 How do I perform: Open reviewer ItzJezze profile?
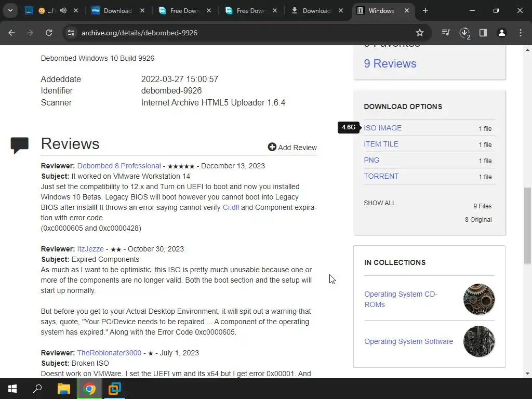(90, 249)
